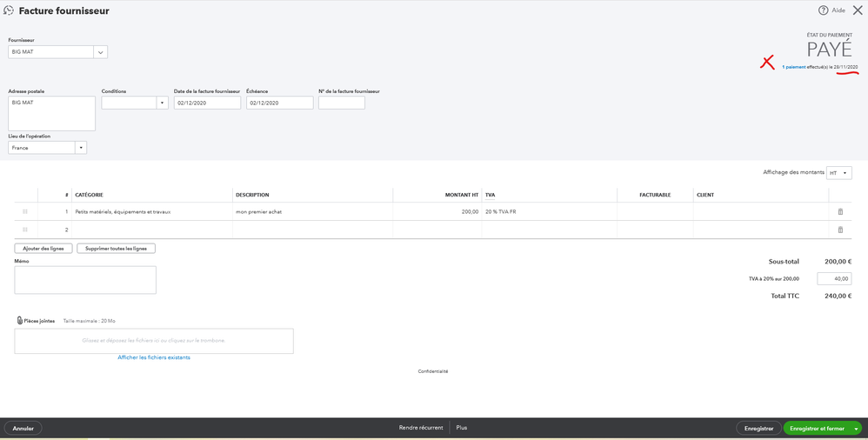Open the Plus menu in bottom bar
Viewport: 868px width, 440px height.
coord(462,428)
